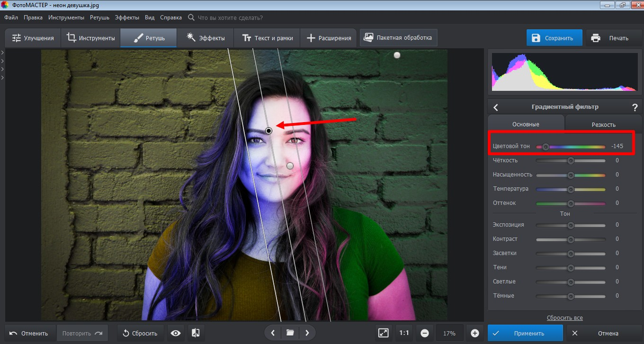Zoom in with the plus icon
The width and height of the screenshot is (644, 344).
tap(475, 333)
